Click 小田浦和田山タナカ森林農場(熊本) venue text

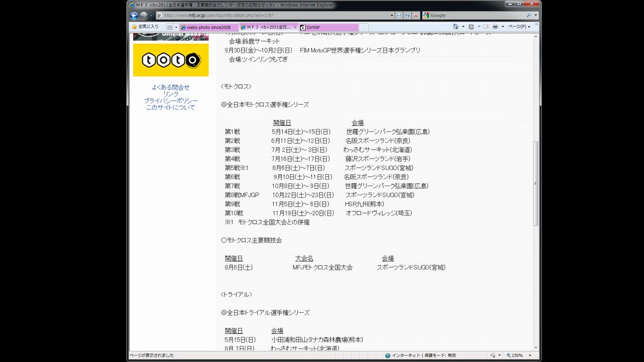tap(317, 339)
